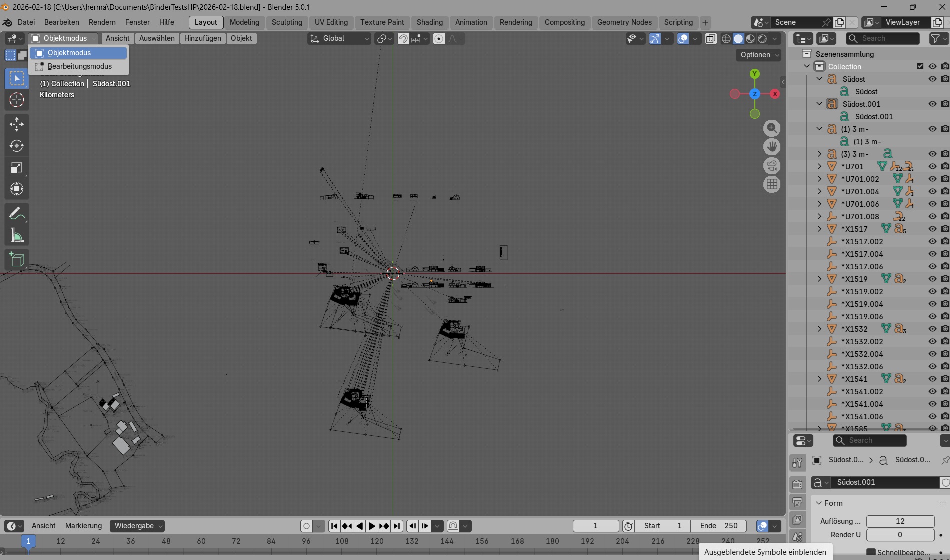Open the Optionen dropdown

click(758, 55)
